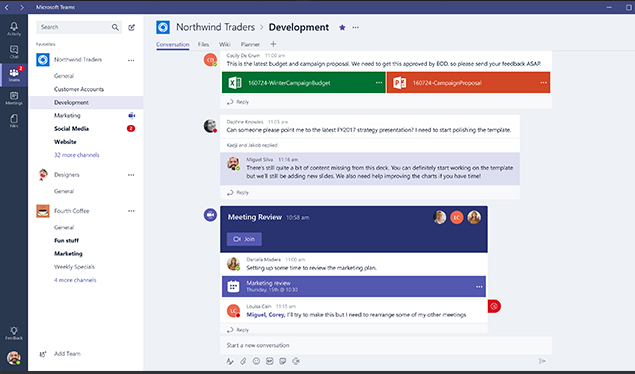Click the new chat compose icon
The image size is (635, 374).
click(132, 27)
